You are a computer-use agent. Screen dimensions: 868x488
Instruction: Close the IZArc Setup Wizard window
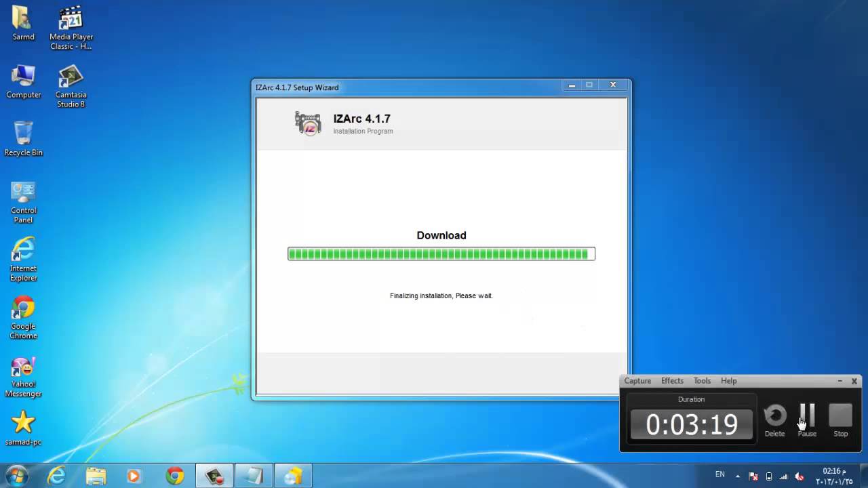[613, 85]
